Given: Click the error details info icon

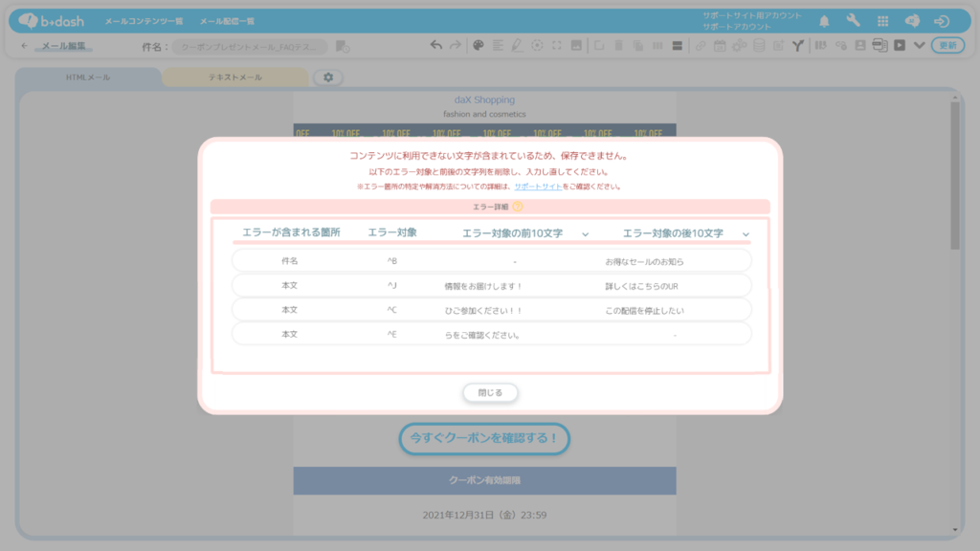Looking at the screenshot, I should (518, 207).
